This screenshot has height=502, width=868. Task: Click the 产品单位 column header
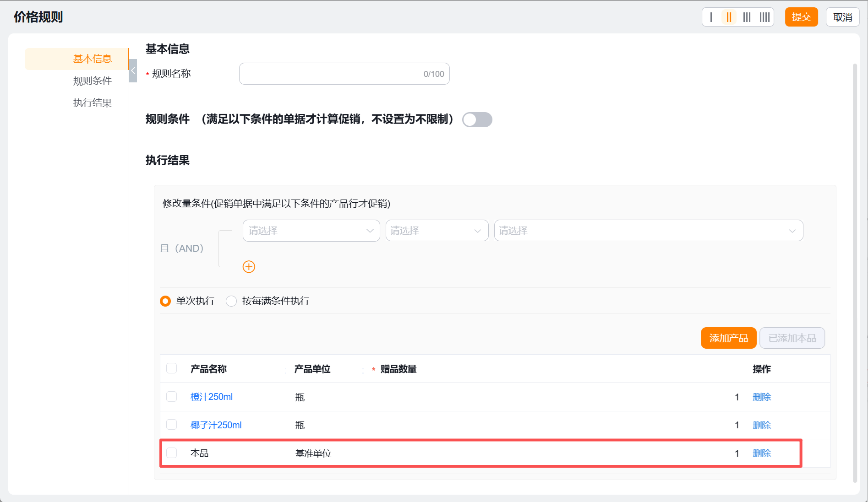pos(312,369)
